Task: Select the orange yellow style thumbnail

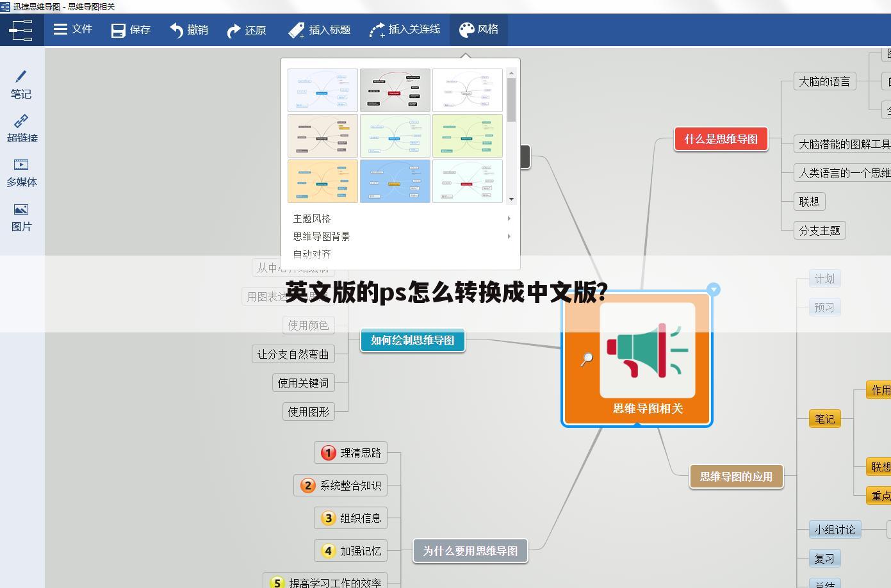Action: (323, 181)
